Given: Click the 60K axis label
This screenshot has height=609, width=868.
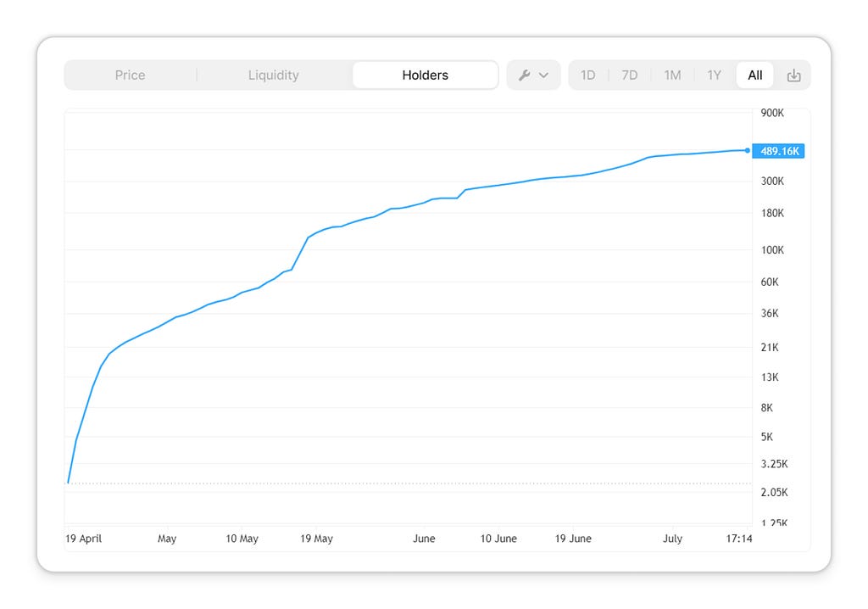Looking at the screenshot, I should tap(770, 282).
